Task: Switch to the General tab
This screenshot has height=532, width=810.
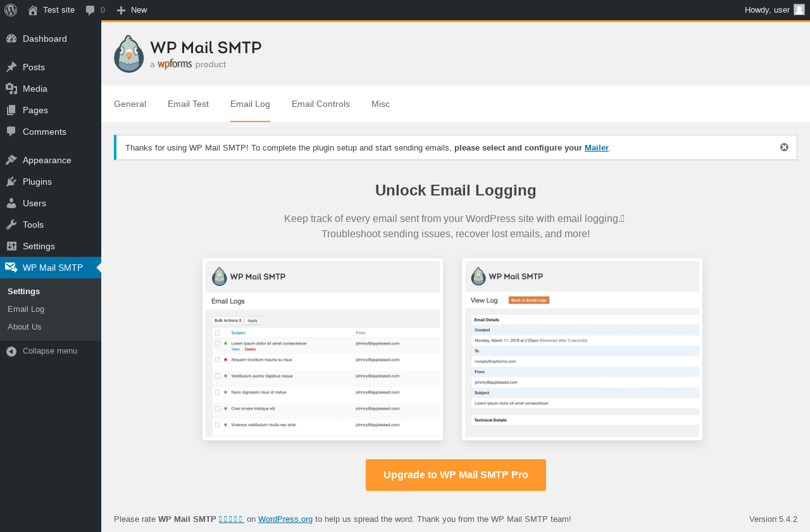Action: coord(130,104)
